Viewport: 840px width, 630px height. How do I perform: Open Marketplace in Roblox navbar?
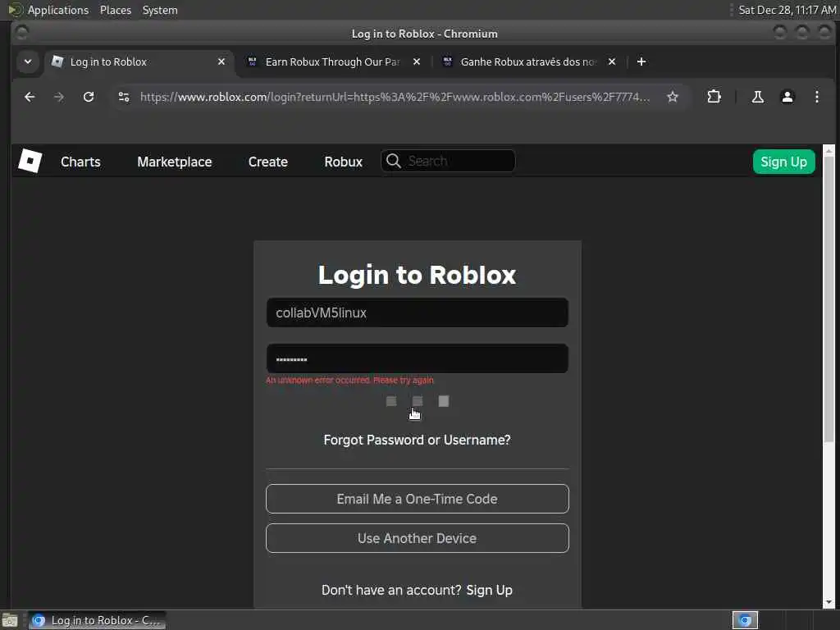coord(174,162)
